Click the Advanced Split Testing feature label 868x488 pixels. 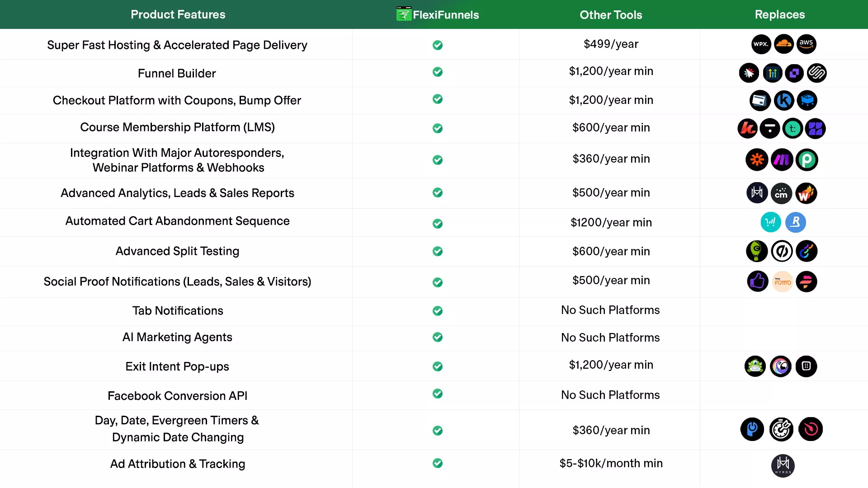177,251
